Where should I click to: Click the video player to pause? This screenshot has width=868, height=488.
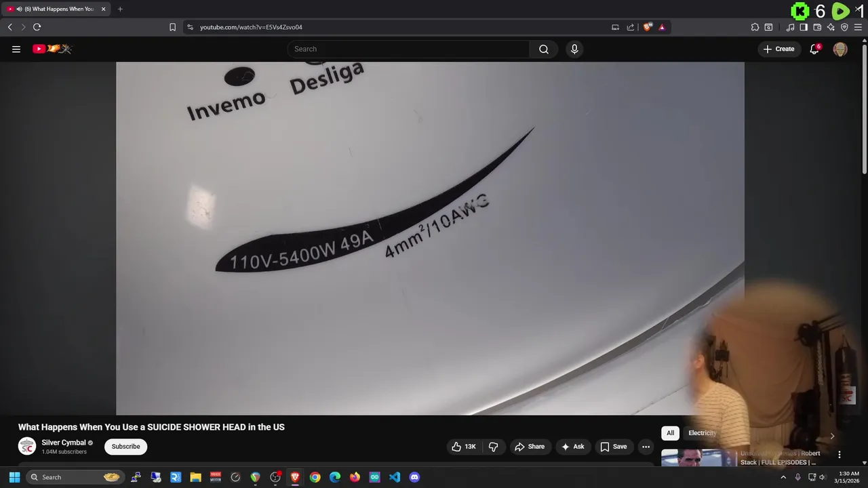coord(430,239)
